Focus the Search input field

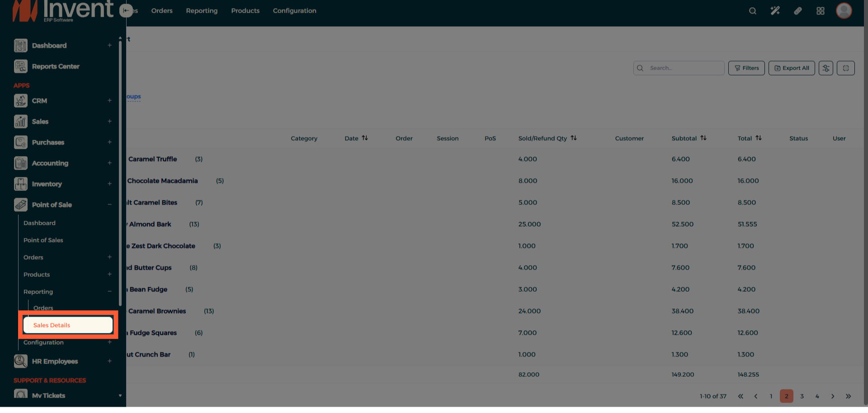[x=679, y=68]
